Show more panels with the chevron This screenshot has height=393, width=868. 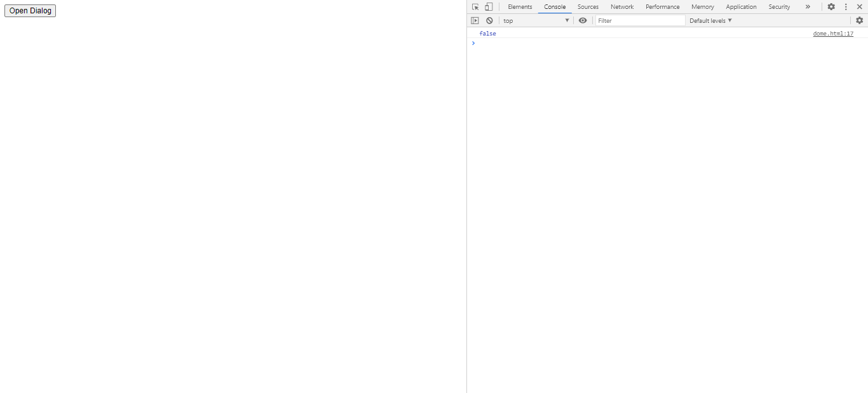pos(808,6)
